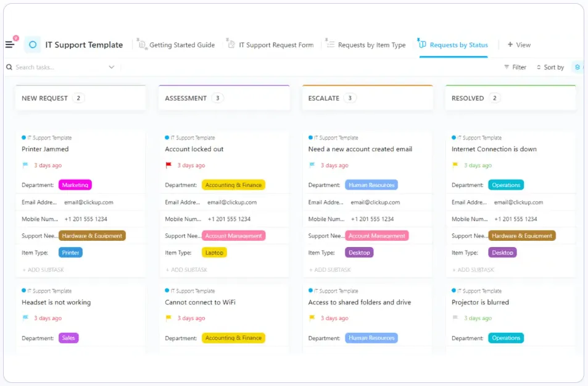This screenshot has width=588, height=386.
Task: Click the Printer item type tag
Action: pyautogui.click(x=70, y=253)
